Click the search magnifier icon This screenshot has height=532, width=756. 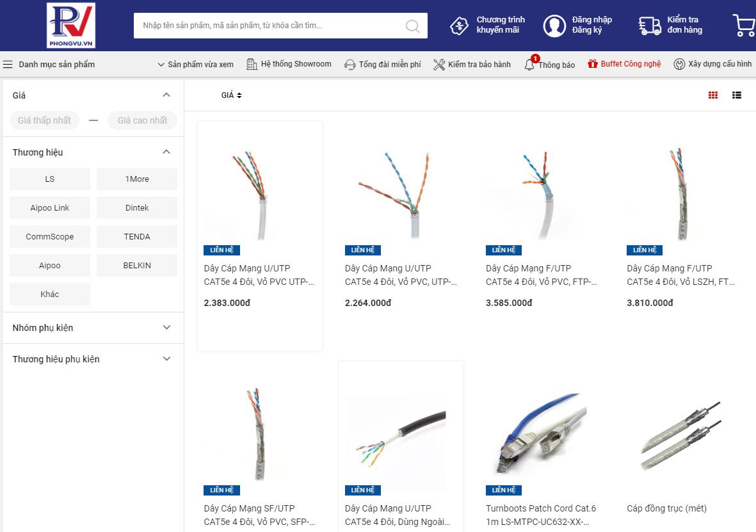point(412,26)
